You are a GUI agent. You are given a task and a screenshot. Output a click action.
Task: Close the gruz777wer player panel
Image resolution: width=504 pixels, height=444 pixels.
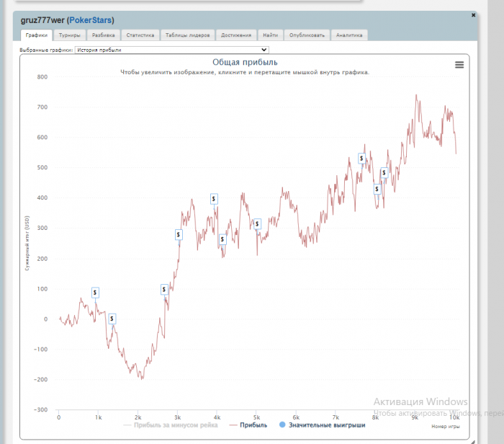(473, 15)
